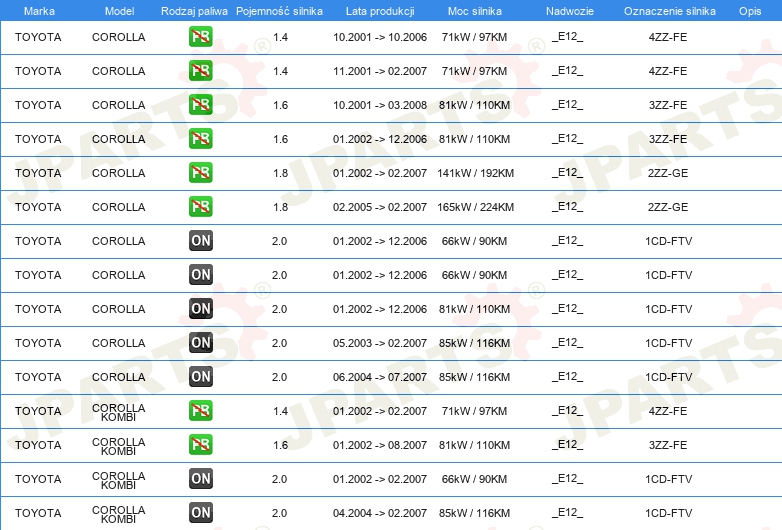This screenshot has height=530, width=782.
Task: Select the date range 10.2001 -> 03.2008
Action: point(380,105)
